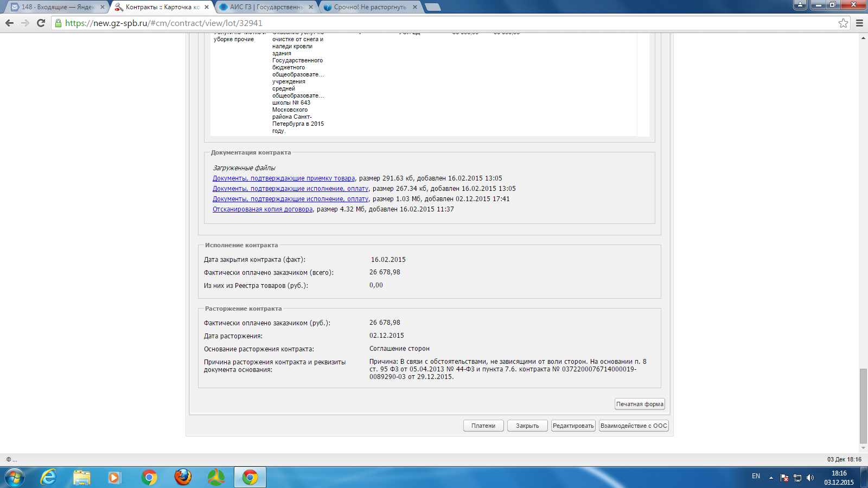Open the Chrome menu icon
The width and height of the screenshot is (868, 488).
859,23
